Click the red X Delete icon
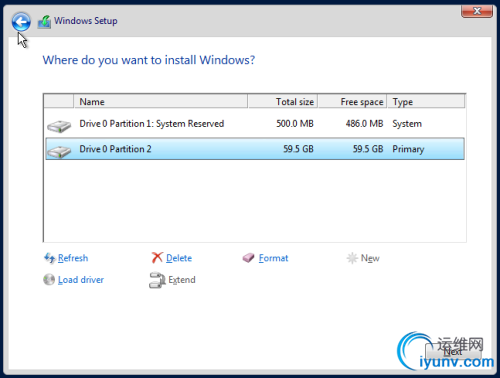 [157, 258]
